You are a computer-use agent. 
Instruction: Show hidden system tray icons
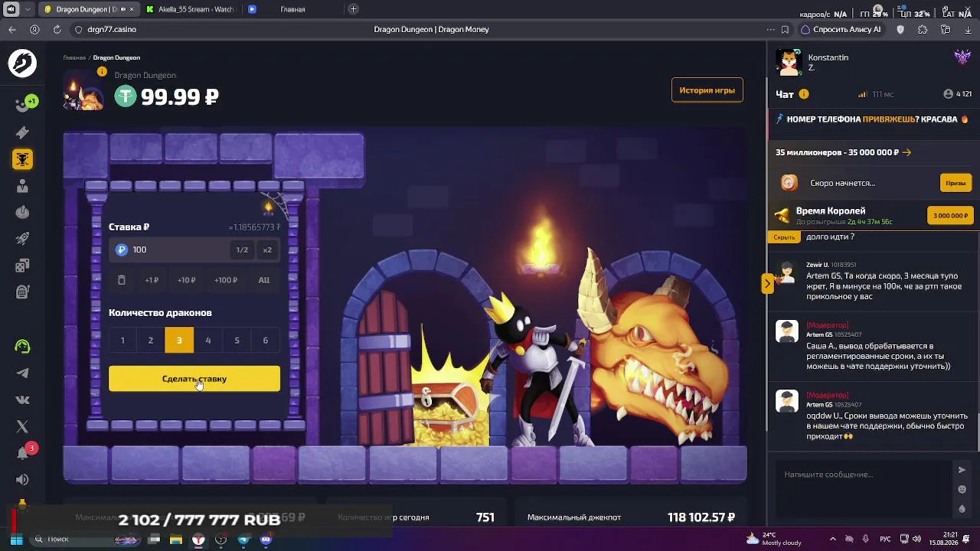point(833,540)
